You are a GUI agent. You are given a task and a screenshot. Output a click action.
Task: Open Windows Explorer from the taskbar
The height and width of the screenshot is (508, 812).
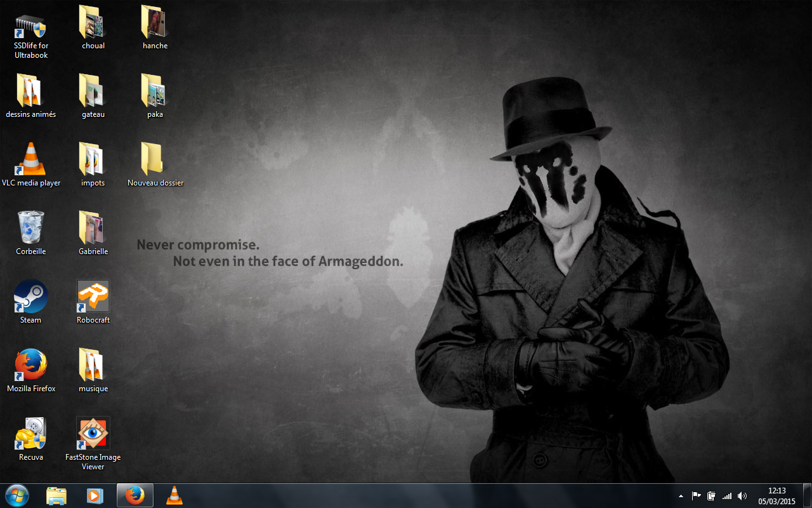click(56, 495)
